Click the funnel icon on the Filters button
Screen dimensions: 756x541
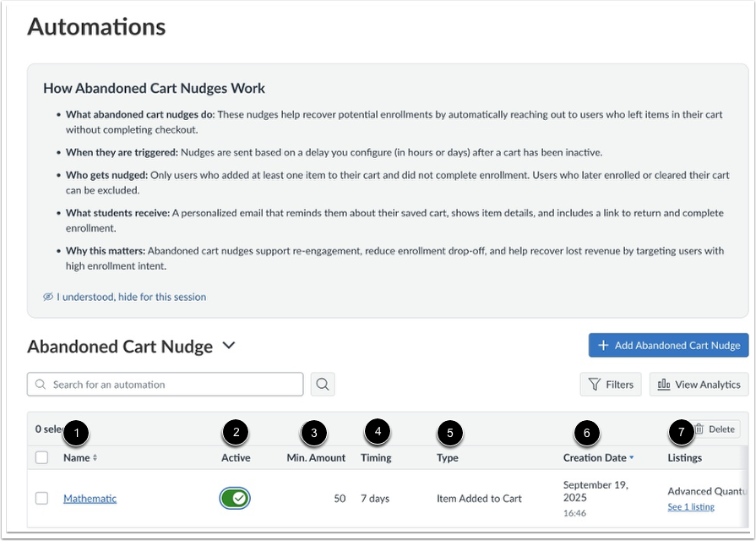[594, 384]
